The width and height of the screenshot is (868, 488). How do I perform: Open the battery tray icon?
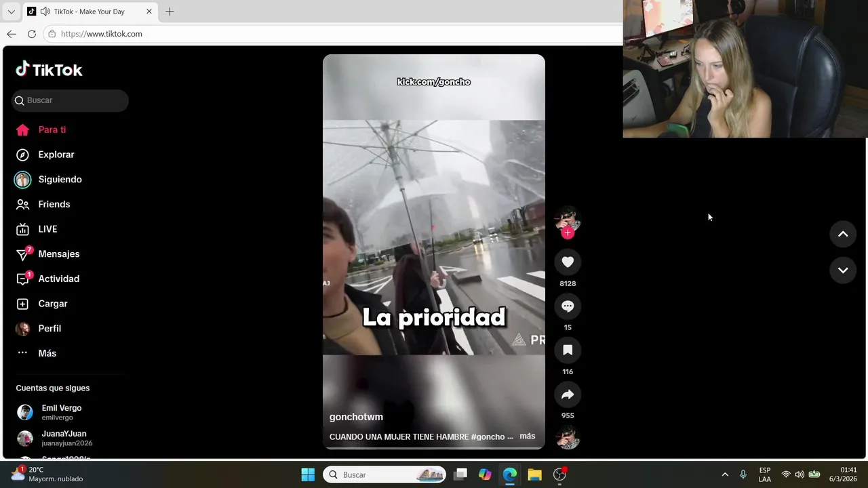tap(814, 474)
